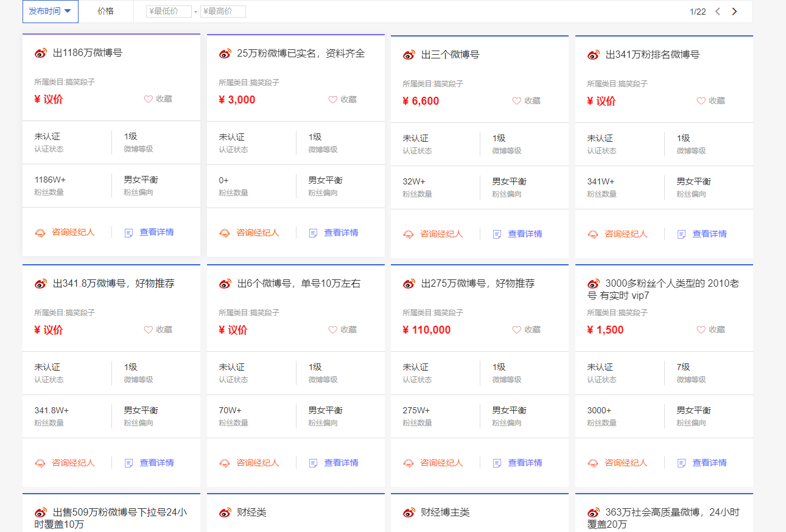Click 查看详情 on 25万粉微博 card
This screenshot has height=532, width=786.
pos(340,233)
